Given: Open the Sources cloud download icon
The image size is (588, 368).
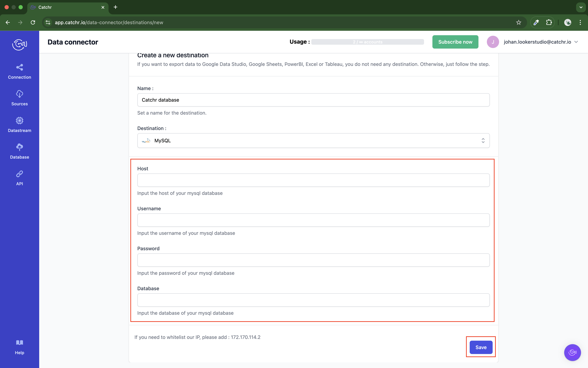Looking at the screenshot, I should 19,94.
